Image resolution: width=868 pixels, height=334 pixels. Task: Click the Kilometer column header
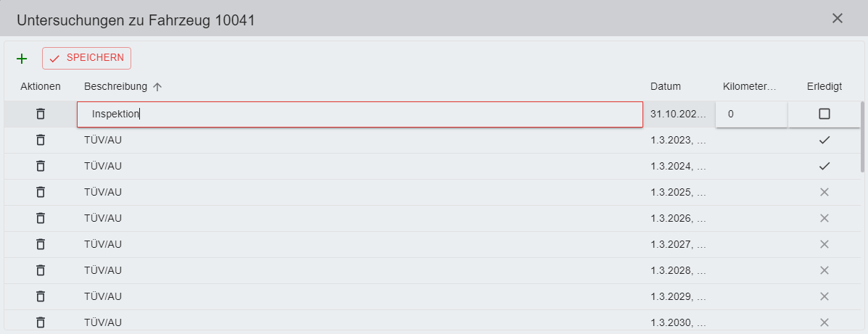(x=749, y=87)
